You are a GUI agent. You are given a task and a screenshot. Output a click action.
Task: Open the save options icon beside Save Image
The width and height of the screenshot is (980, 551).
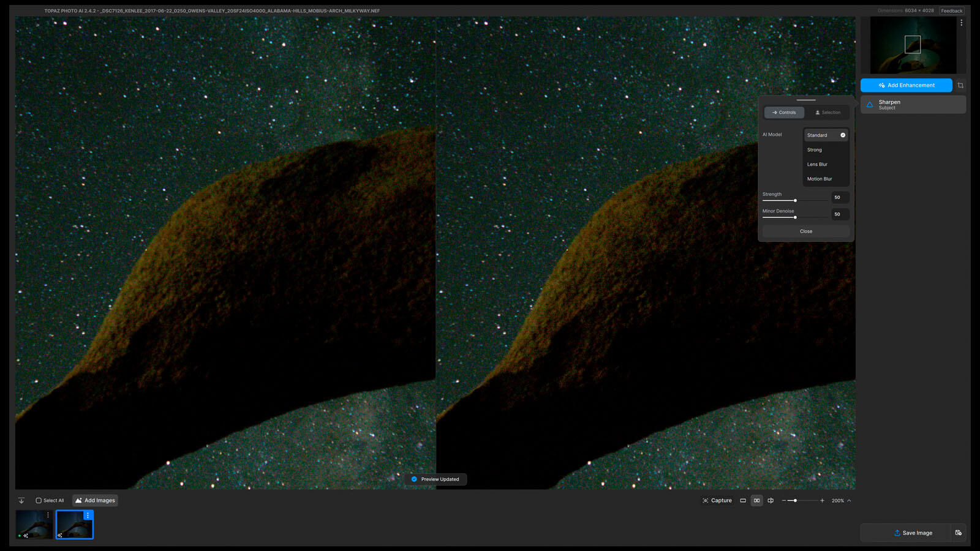tap(959, 533)
